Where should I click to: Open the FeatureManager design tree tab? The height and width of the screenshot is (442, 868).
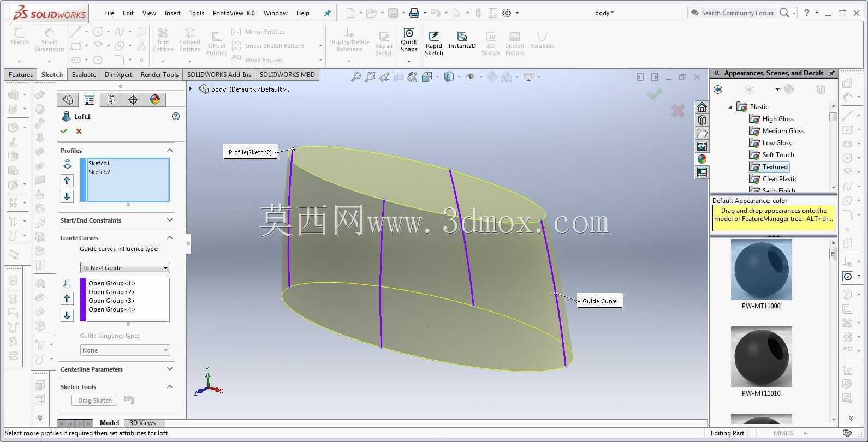(x=68, y=99)
